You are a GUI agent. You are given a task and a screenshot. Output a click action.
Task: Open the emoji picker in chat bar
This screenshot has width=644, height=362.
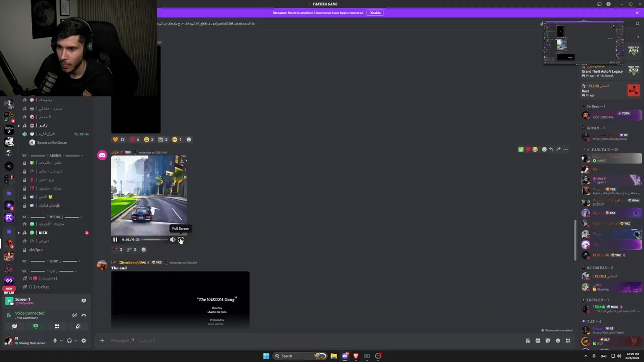(x=558, y=341)
